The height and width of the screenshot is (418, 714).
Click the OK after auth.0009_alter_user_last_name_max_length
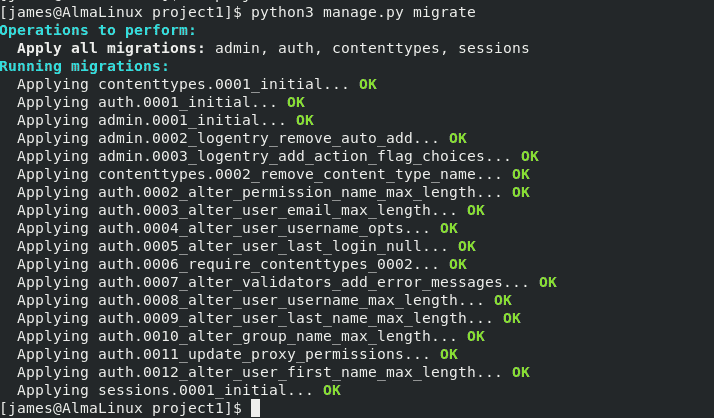click(x=512, y=318)
